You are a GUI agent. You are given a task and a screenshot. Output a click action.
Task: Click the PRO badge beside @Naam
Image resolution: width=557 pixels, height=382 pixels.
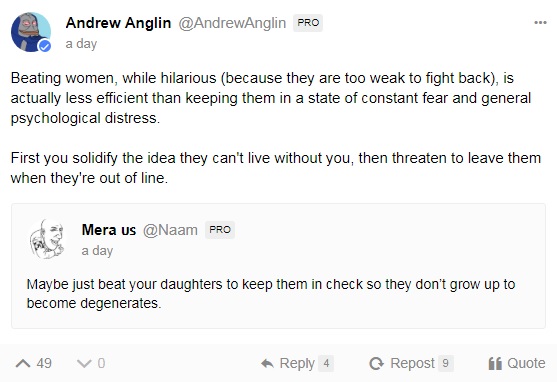(220, 230)
